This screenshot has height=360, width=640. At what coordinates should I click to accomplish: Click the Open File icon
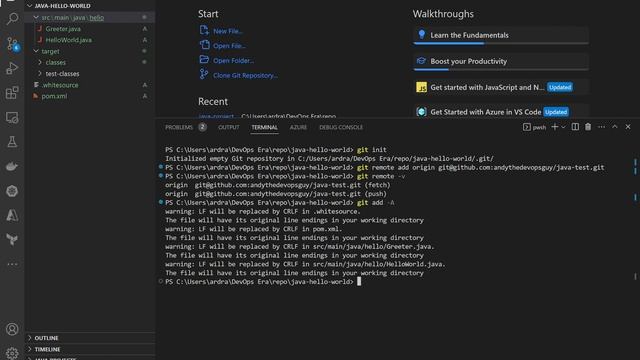pyautogui.click(x=204, y=45)
